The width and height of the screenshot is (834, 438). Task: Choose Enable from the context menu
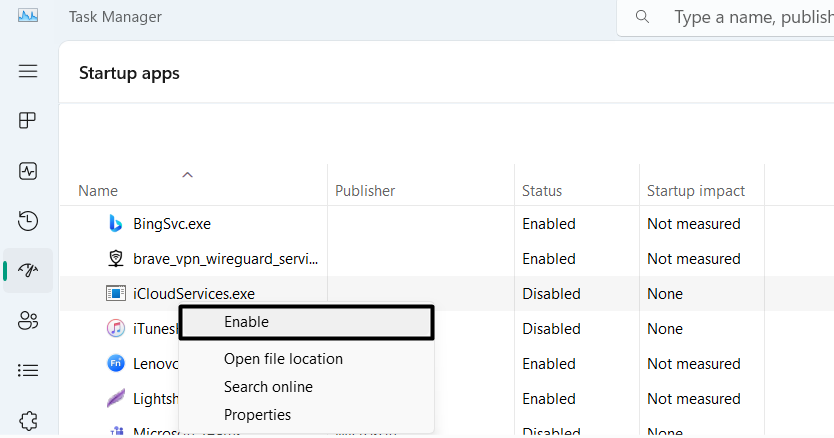point(246,322)
